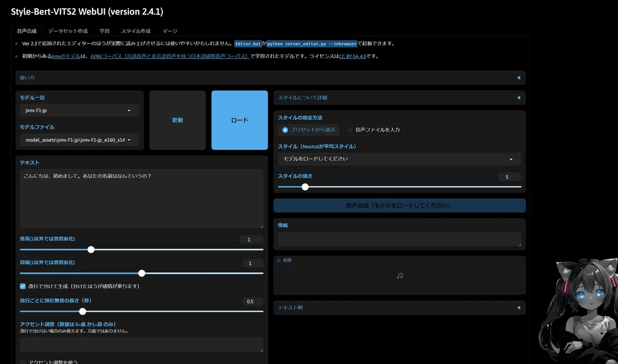Select the 音声合成 tab
This screenshot has height=364, width=618.
(27, 31)
